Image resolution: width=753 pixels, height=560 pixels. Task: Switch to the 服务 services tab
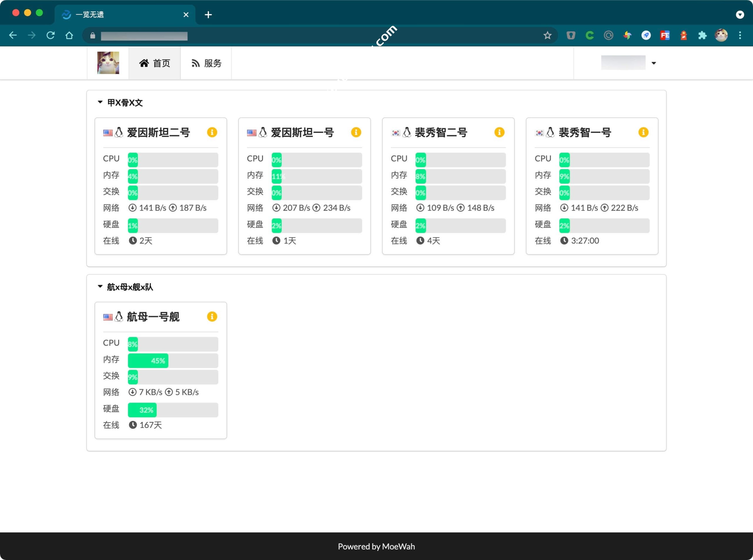[x=206, y=63]
